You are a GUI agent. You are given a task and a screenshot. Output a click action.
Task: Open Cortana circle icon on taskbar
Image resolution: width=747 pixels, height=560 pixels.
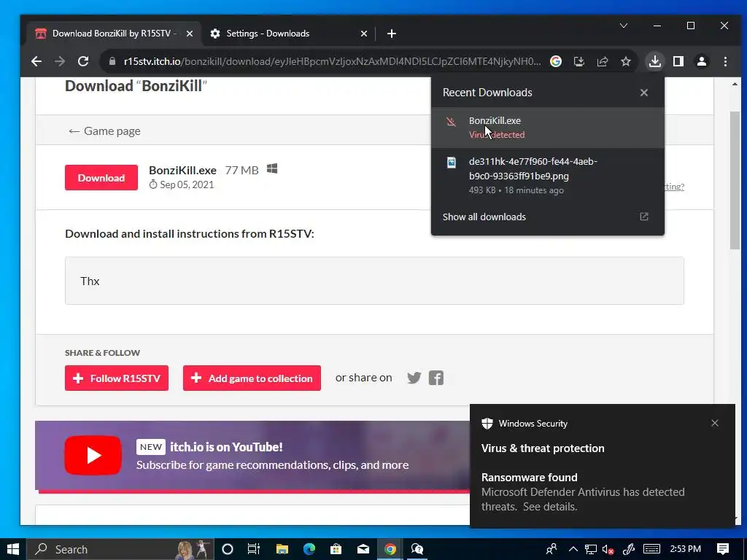228,549
